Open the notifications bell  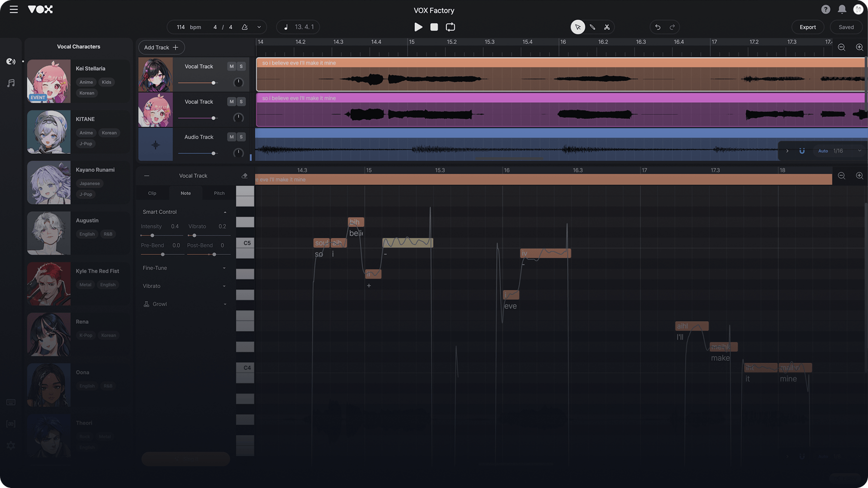[842, 9]
